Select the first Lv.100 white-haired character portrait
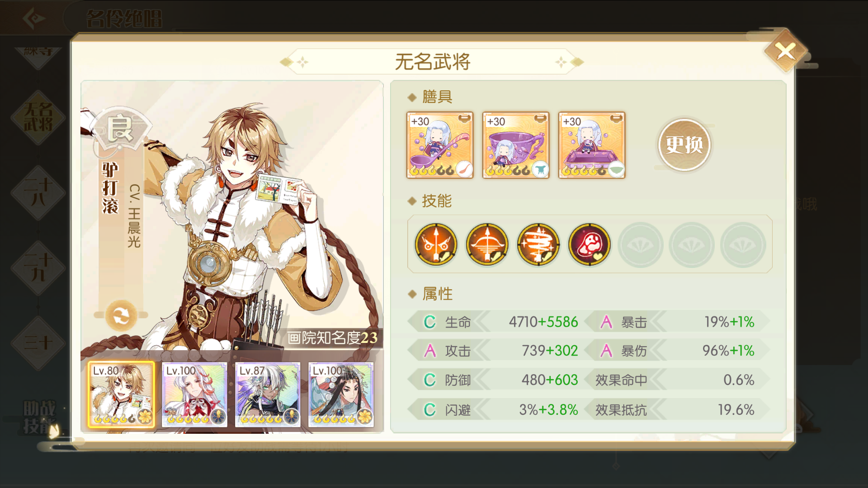Viewport: 868px width, 488px height. [x=194, y=394]
